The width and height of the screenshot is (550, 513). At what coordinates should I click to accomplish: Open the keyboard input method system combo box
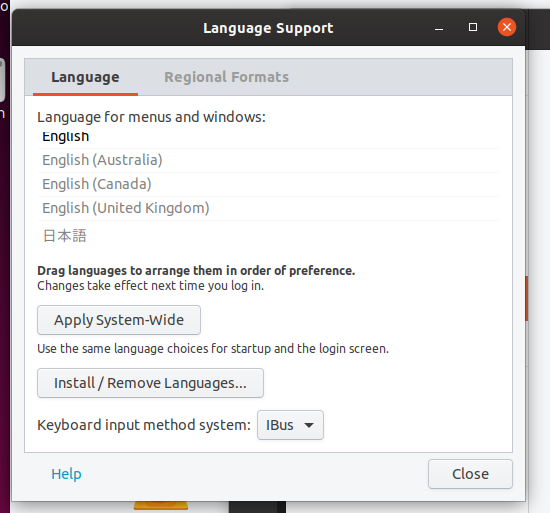point(290,425)
